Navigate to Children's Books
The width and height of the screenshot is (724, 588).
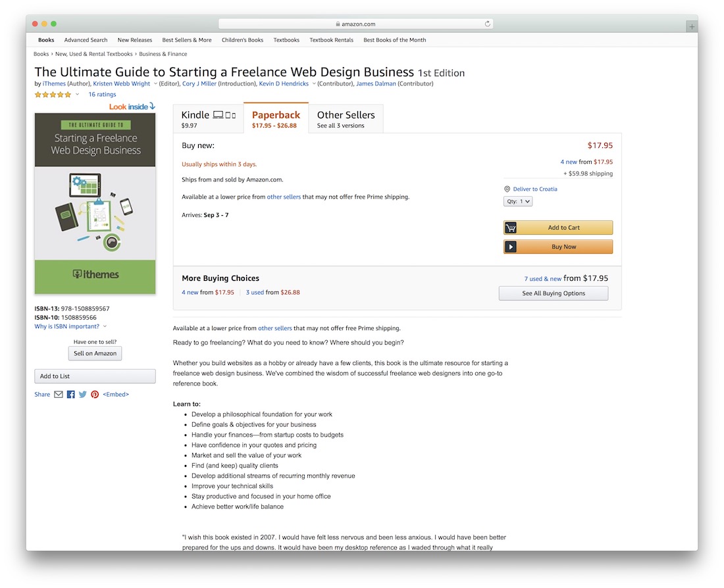[x=242, y=40]
